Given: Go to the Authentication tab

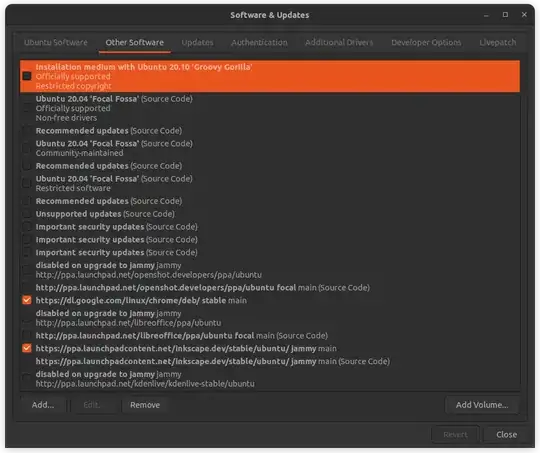Looking at the screenshot, I should [259, 42].
